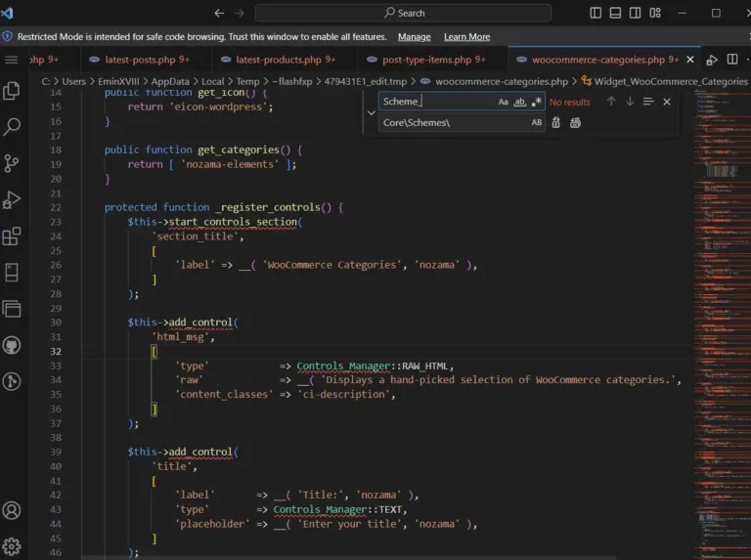Toggle the primary side bar layout icon
The image size is (751, 560).
click(x=596, y=13)
